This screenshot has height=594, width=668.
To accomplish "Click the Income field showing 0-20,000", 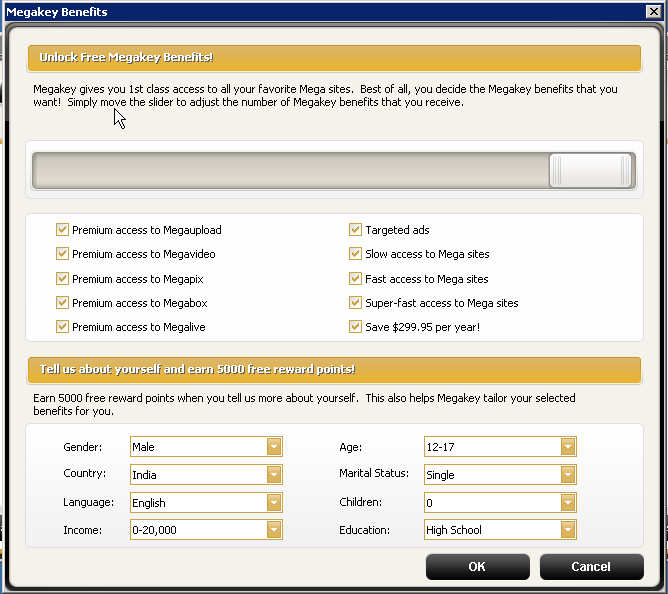I will (x=206, y=530).
